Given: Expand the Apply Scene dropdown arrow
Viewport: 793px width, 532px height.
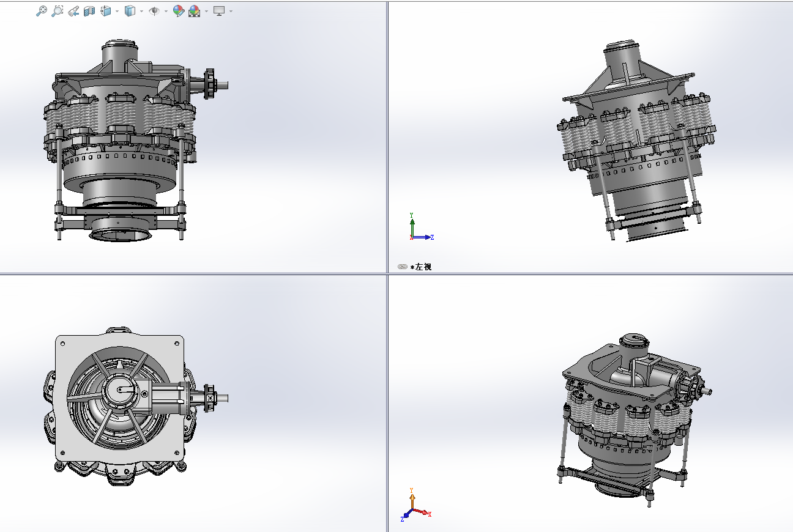Looking at the screenshot, I should (206, 11).
